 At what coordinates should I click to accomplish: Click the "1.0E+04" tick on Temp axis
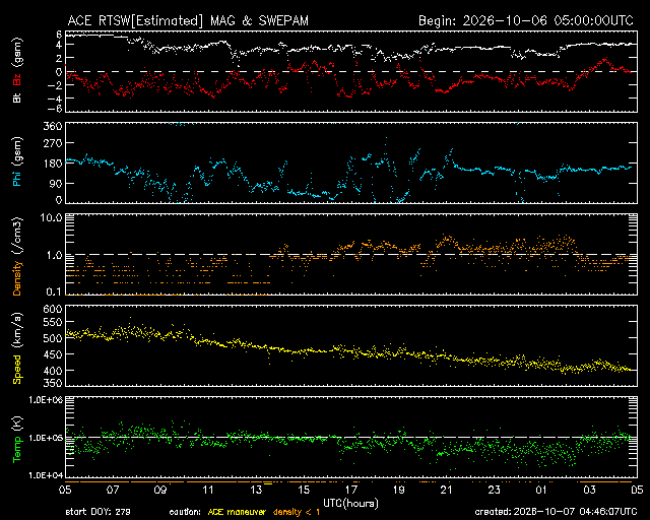point(46,475)
